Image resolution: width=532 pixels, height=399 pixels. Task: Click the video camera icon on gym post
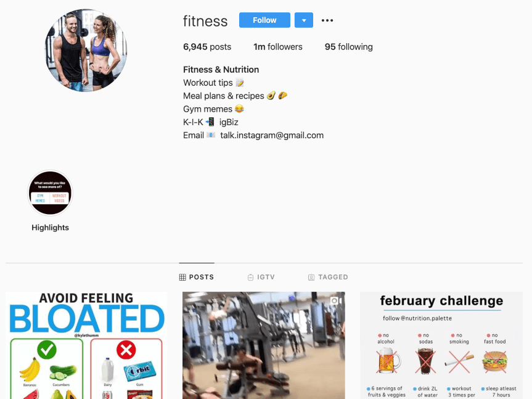335,300
